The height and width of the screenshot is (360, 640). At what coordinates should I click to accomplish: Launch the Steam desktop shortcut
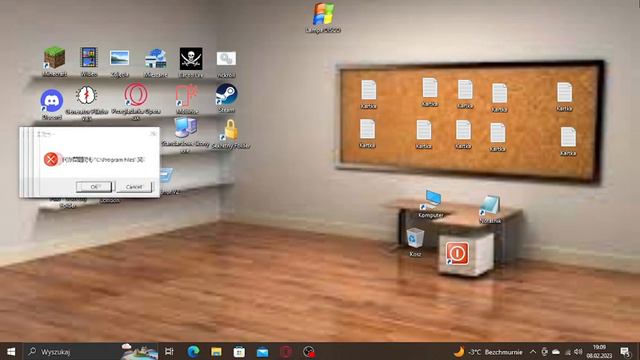point(227,95)
